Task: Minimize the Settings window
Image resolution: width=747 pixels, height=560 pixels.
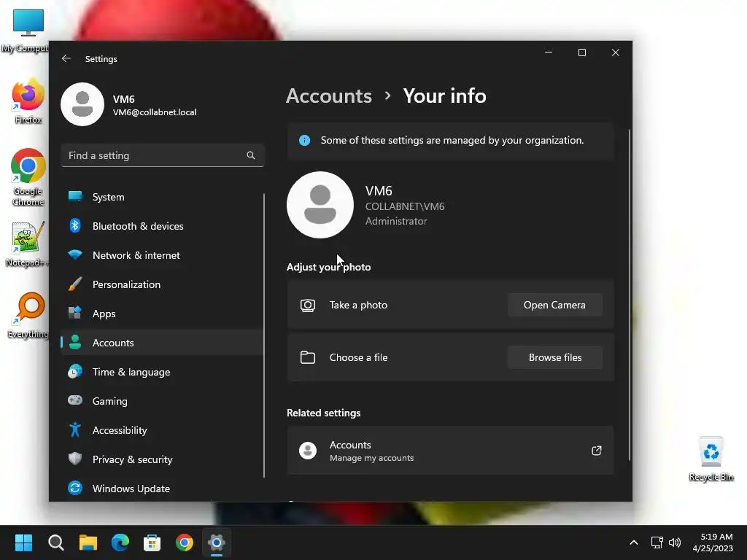Action: point(549,52)
